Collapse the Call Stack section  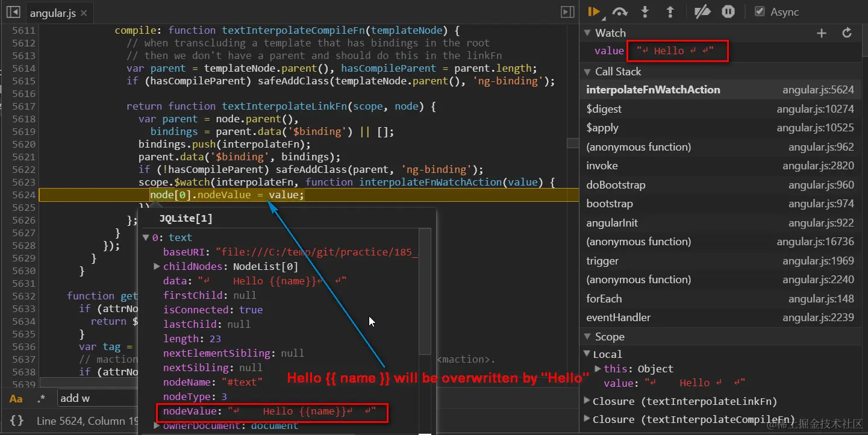click(x=589, y=72)
